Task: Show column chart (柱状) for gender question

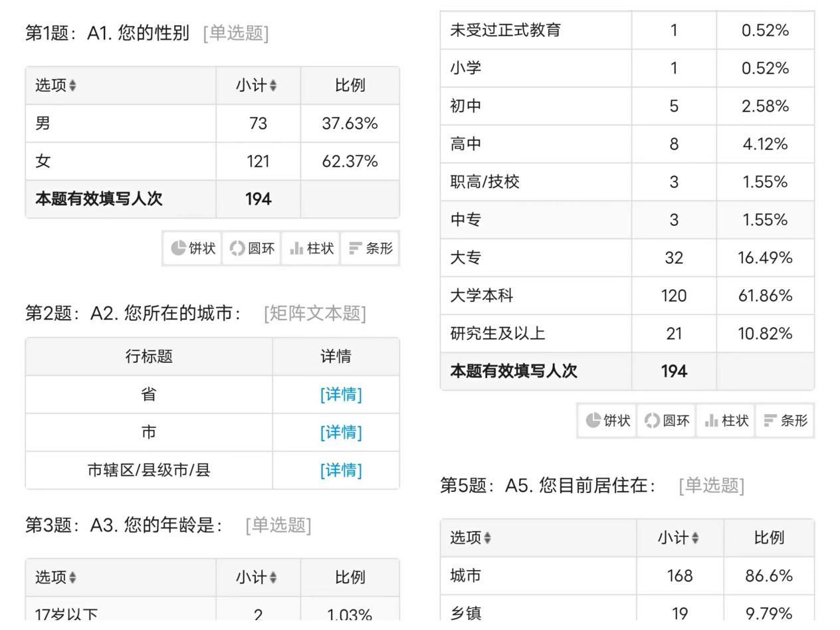Action: click(x=311, y=249)
